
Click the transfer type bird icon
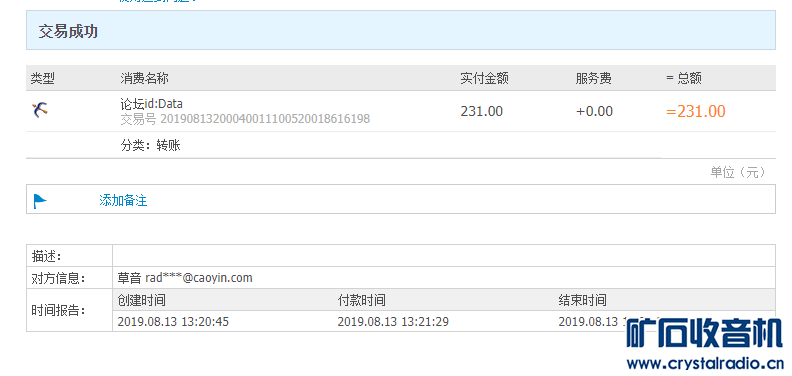(39, 110)
